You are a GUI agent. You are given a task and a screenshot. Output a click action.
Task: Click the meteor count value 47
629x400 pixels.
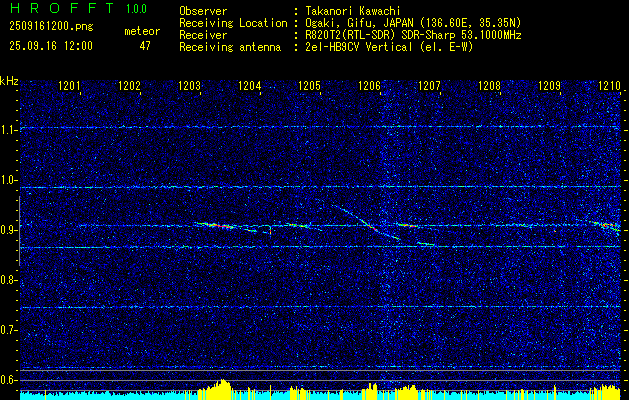point(145,46)
